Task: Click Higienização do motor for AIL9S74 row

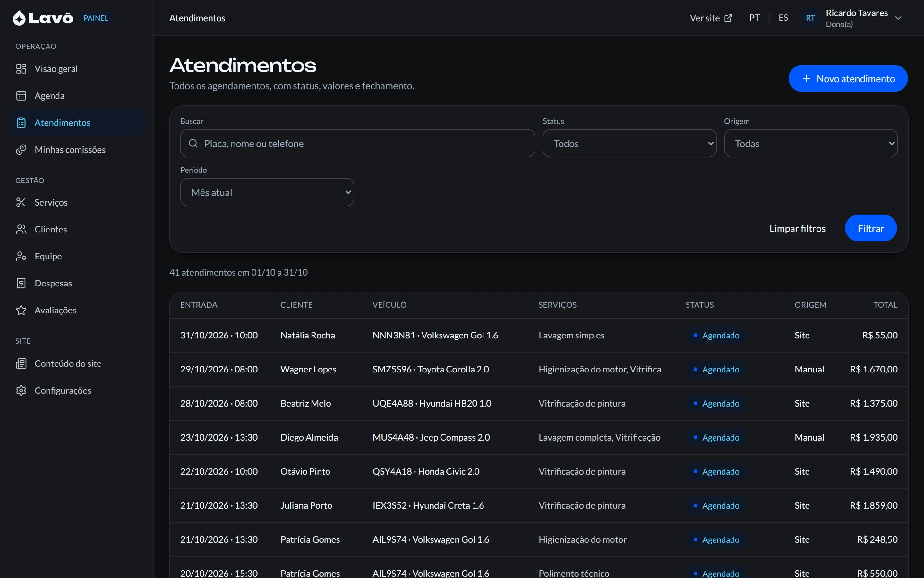Action: 582,539
